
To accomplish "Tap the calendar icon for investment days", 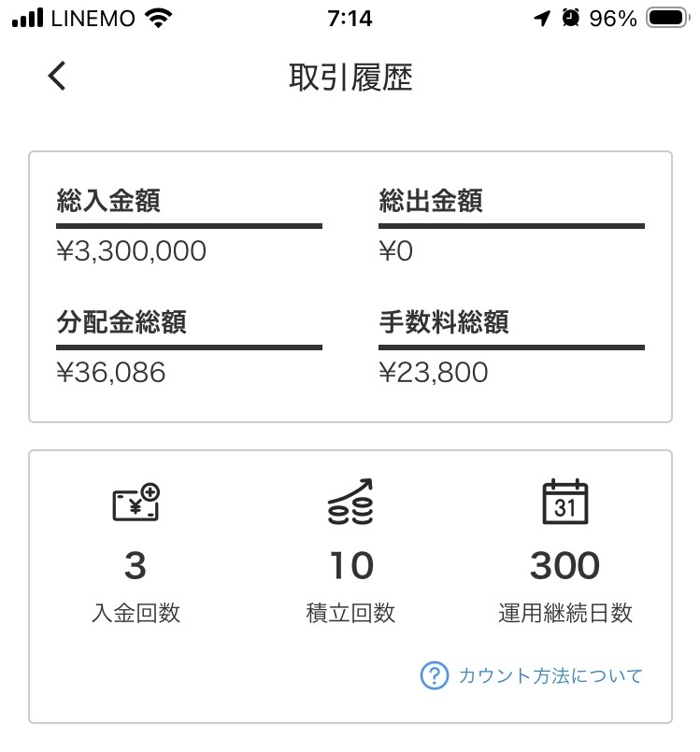I will 565,503.
